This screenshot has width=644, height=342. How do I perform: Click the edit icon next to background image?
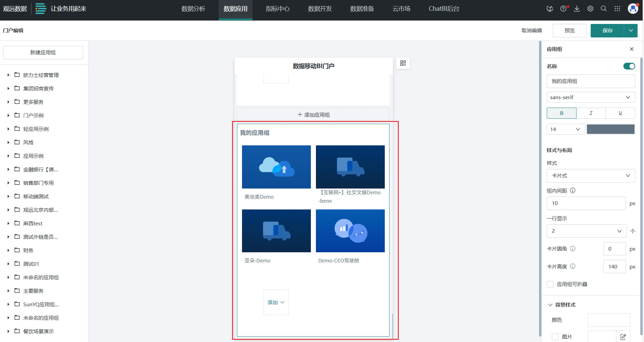click(623, 337)
